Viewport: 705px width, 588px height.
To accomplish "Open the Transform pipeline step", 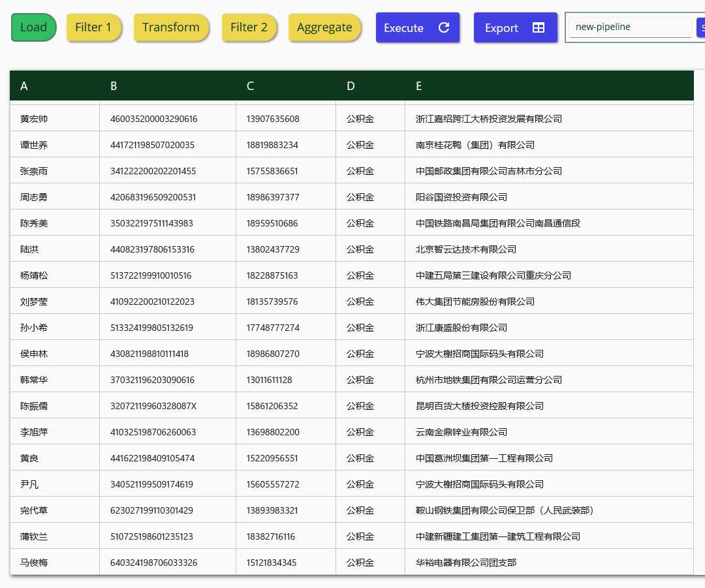I will coord(171,27).
